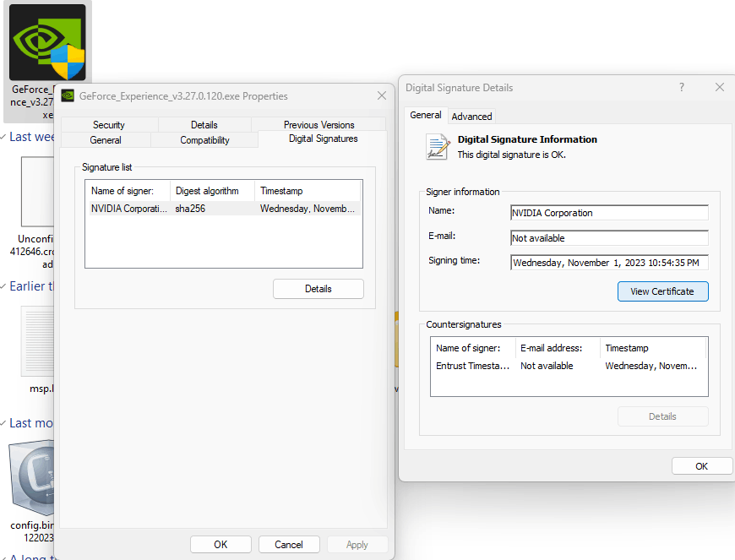This screenshot has height=560, width=735.
Task: Click the digital signature certificate icon
Action: tap(438, 147)
